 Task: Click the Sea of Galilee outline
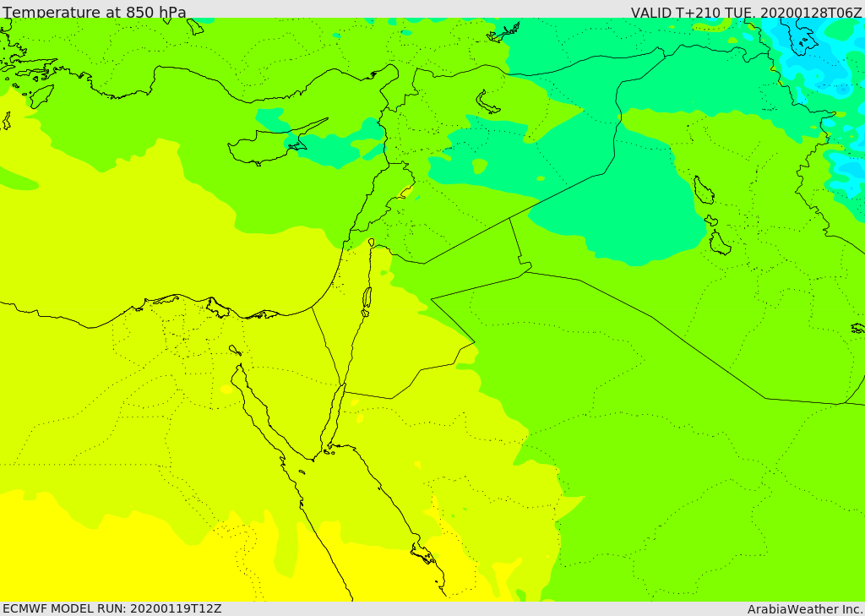click(x=372, y=243)
